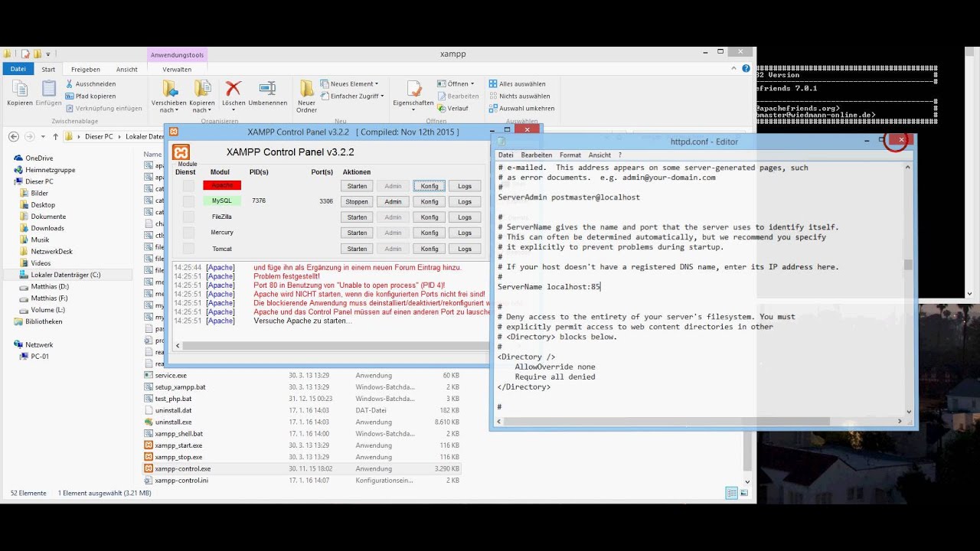This screenshot has height=551, width=980.
Task: Click Starten for the FileZilla module
Action: point(357,217)
